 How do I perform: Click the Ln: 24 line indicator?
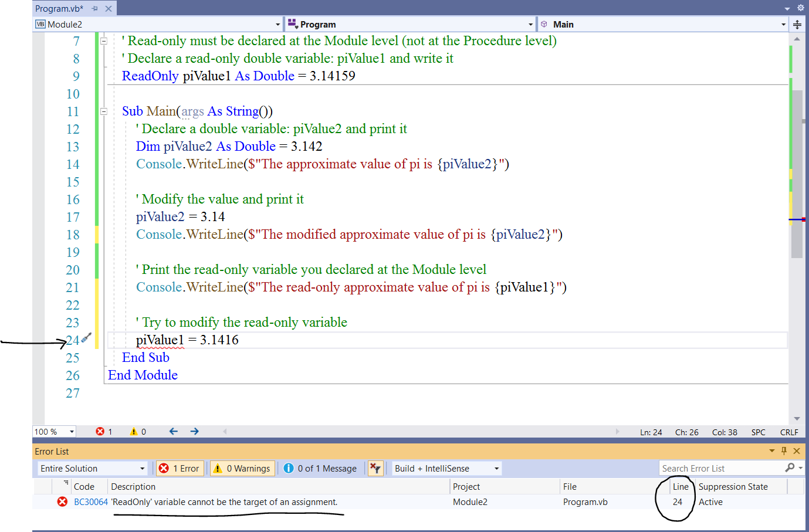point(651,432)
